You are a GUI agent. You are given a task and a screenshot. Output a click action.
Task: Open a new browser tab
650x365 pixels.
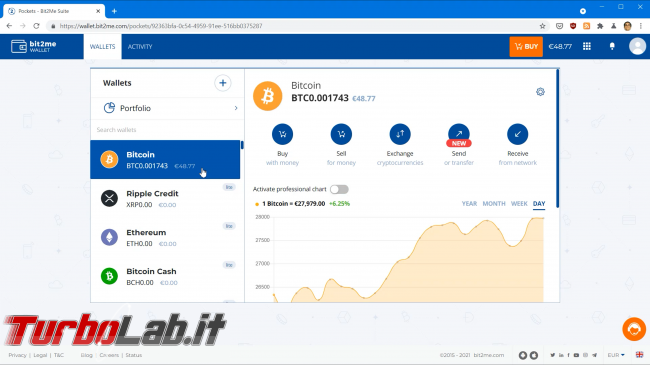tap(114, 11)
